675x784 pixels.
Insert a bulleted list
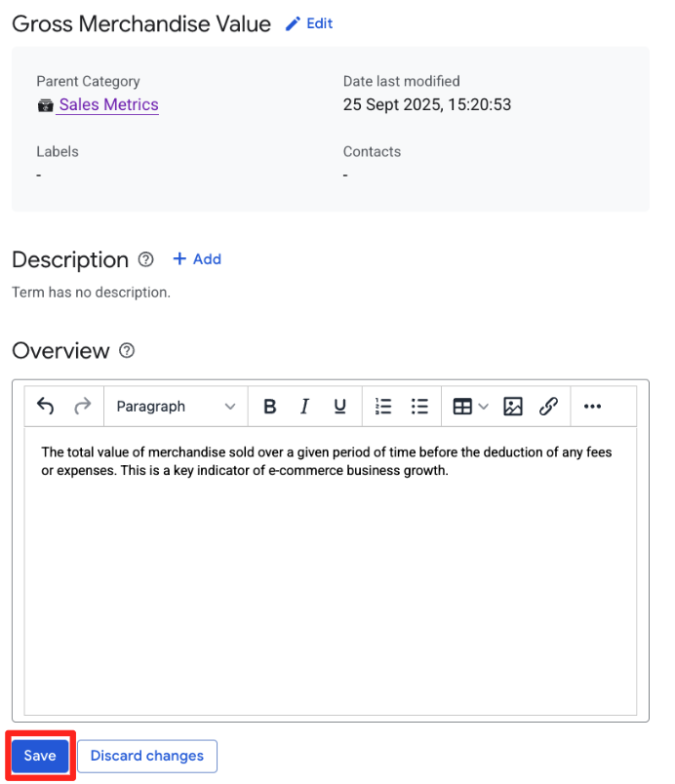[x=419, y=407]
